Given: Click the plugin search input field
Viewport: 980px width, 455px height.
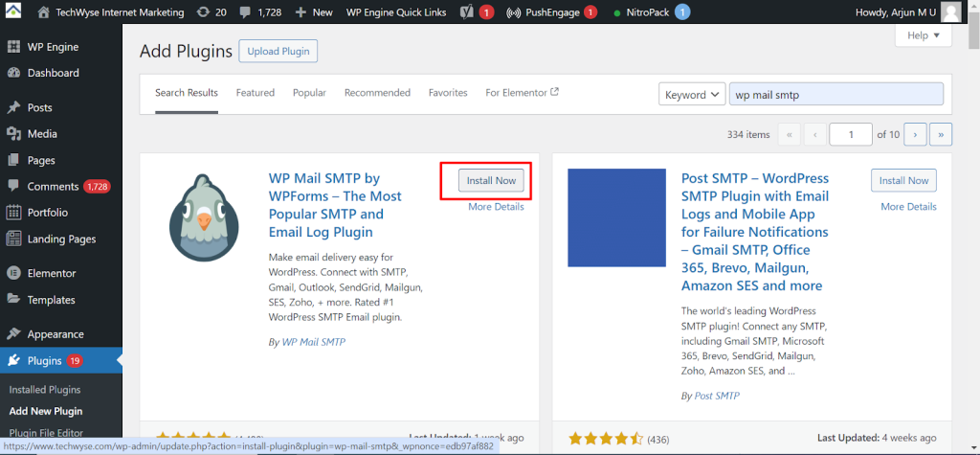Looking at the screenshot, I should (835, 94).
